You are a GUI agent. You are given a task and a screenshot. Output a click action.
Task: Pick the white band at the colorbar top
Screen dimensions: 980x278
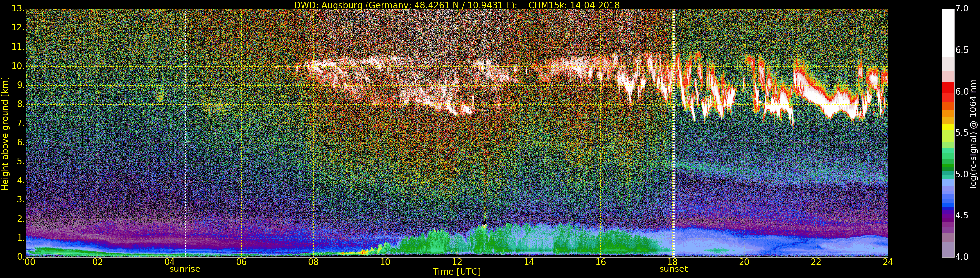click(x=948, y=33)
